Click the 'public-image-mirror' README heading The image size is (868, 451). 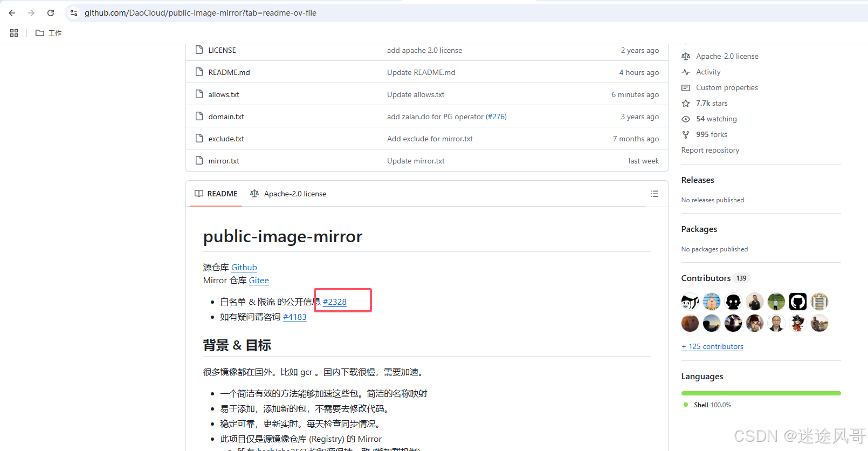(283, 236)
